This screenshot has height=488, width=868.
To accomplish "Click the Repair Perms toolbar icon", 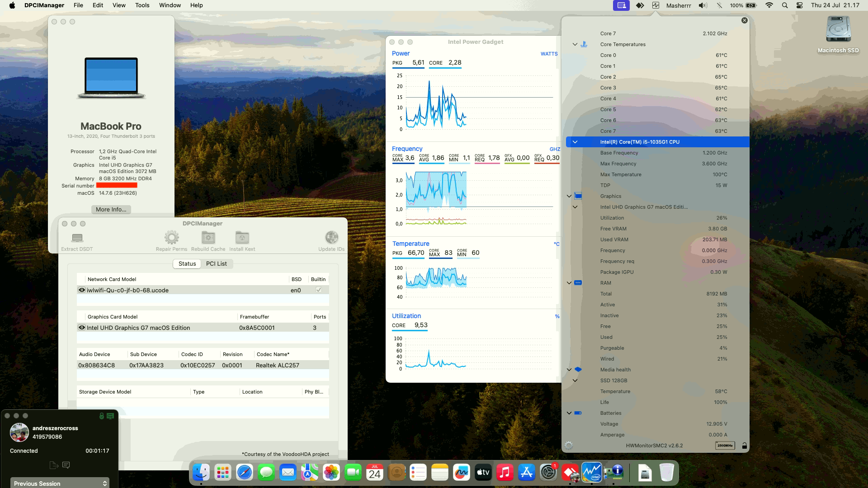I will coord(171,238).
